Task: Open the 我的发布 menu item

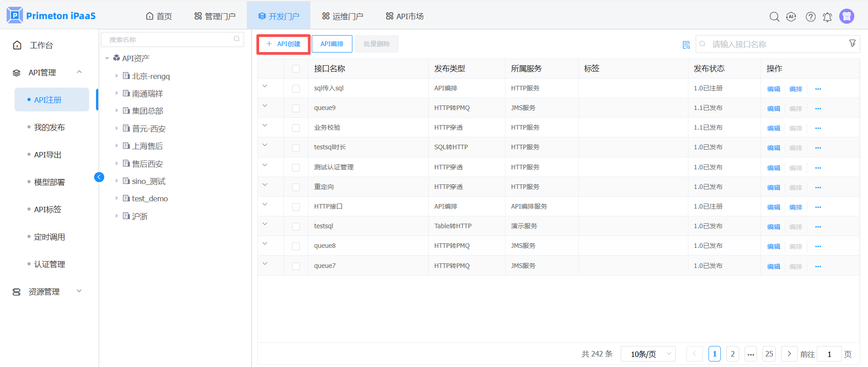Action: pyautogui.click(x=49, y=127)
